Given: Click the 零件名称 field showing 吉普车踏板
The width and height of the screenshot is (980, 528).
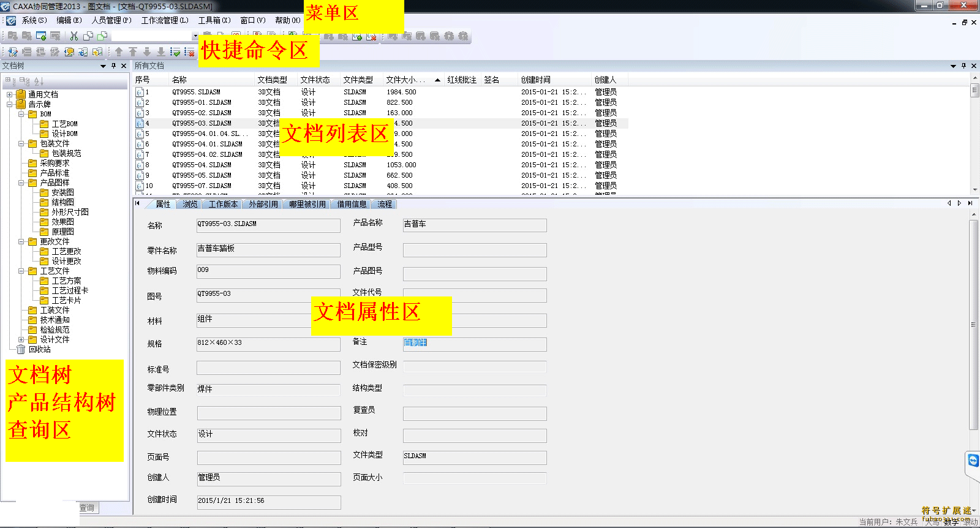Looking at the screenshot, I should tap(268, 249).
